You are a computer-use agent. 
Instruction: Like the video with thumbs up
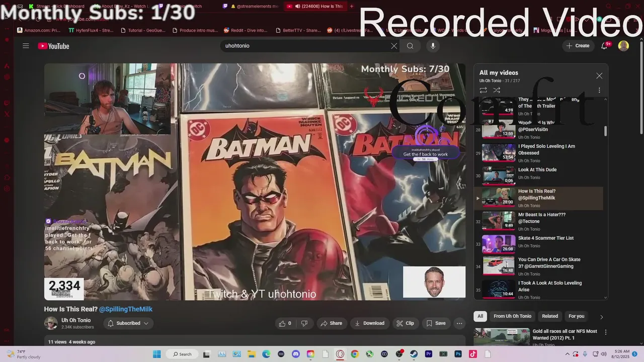[285, 323]
